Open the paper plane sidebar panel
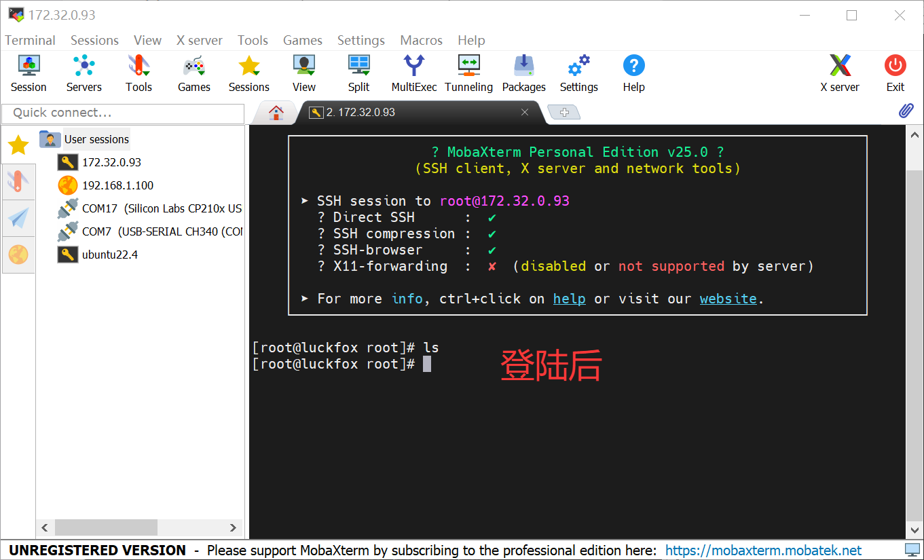This screenshot has width=924, height=560. pyautogui.click(x=18, y=218)
